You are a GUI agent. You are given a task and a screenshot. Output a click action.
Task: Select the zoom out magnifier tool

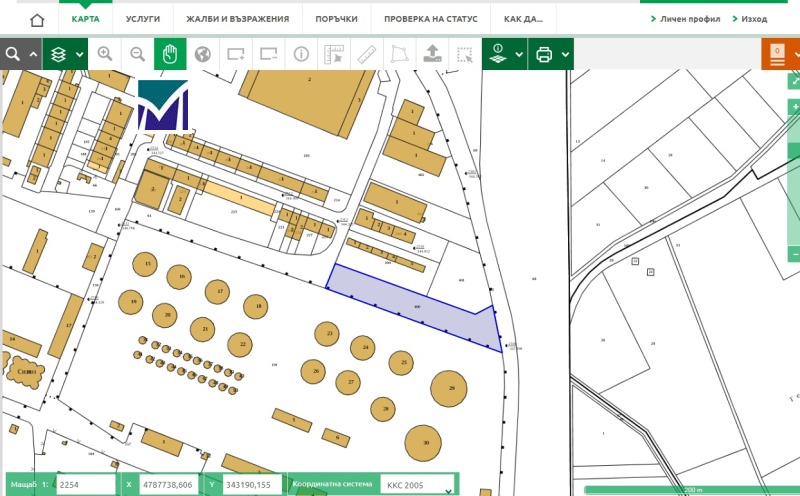tap(138, 54)
